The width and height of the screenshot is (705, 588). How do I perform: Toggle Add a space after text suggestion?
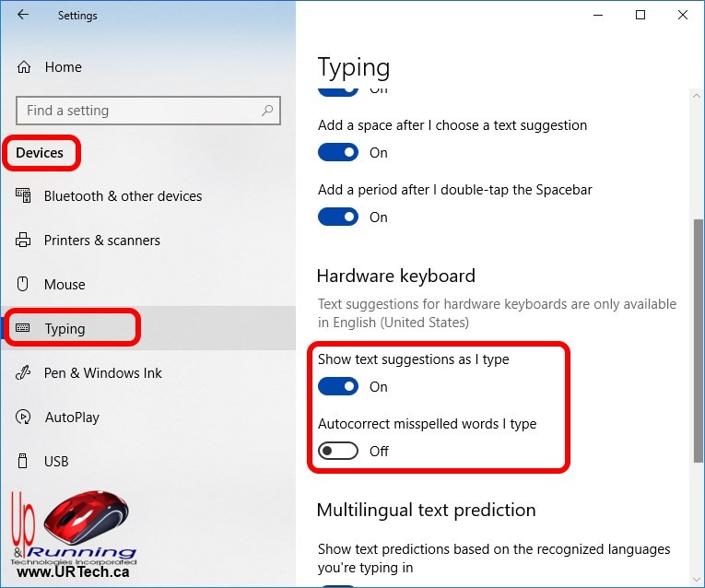pos(338,153)
